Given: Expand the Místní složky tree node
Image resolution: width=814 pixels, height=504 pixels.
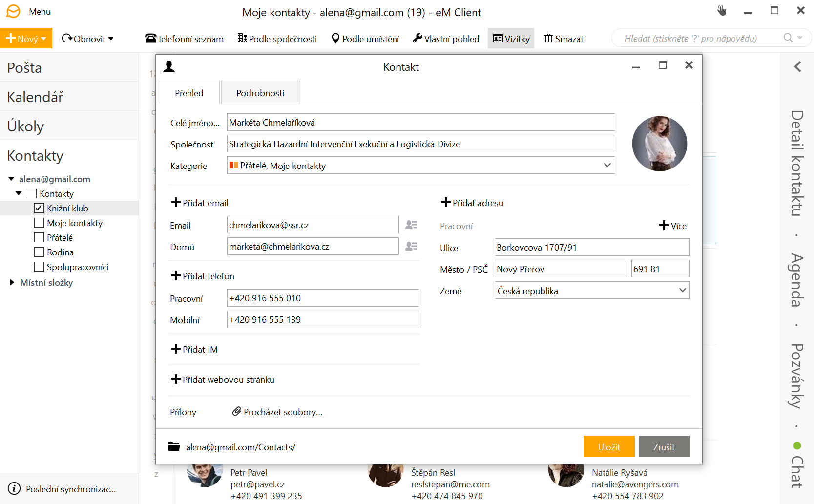Looking at the screenshot, I should pos(11,282).
